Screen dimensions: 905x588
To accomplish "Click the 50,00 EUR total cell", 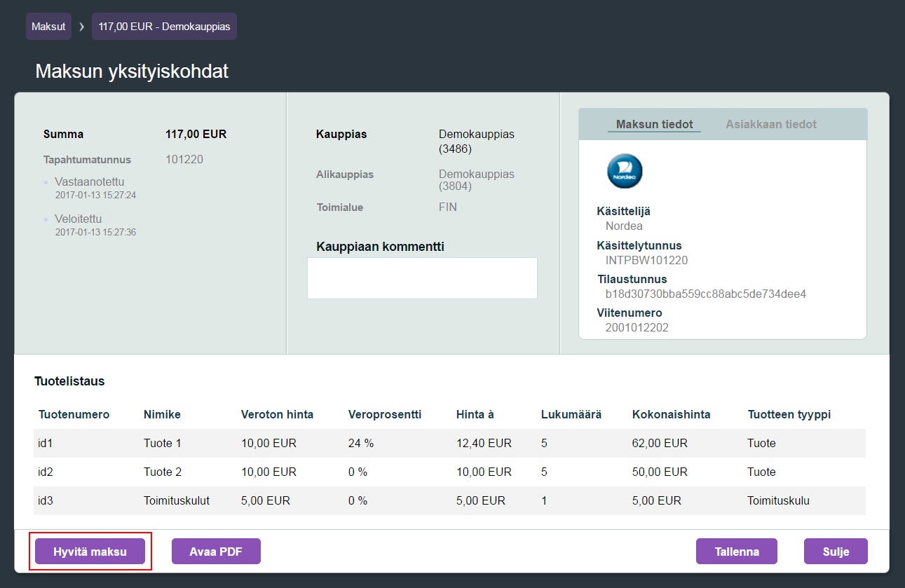I will tap(660, 472).
